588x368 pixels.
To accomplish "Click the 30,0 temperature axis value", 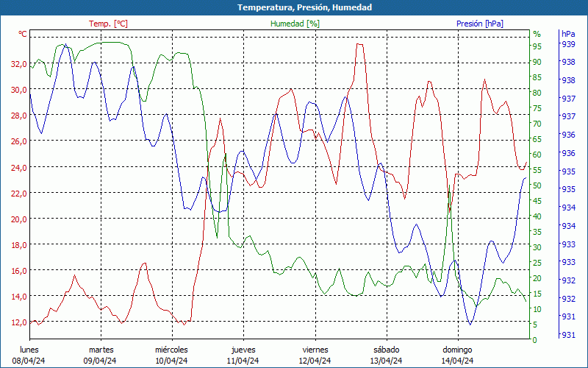I will tap(19, 90).
